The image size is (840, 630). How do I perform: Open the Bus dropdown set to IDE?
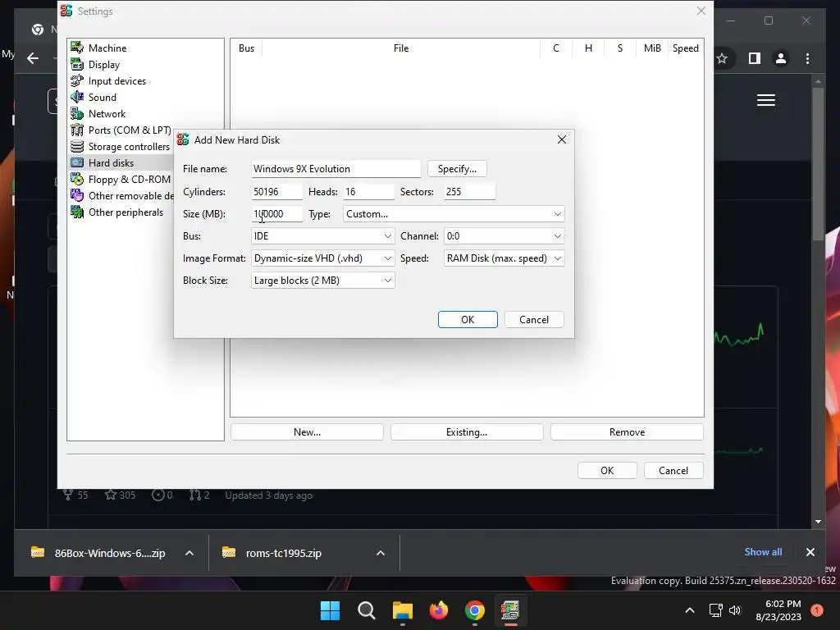[322, 236]
